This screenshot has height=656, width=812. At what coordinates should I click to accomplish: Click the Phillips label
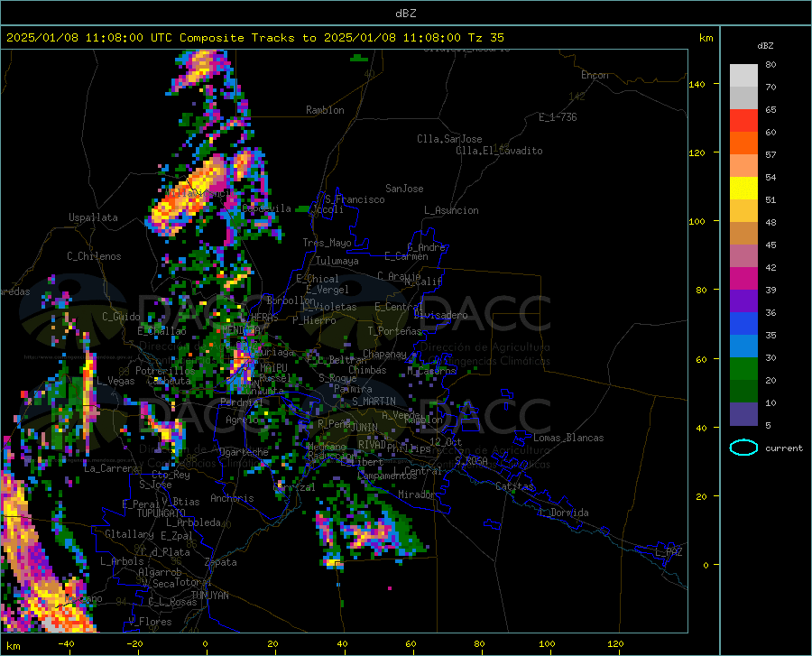click(x=409, y=448)
